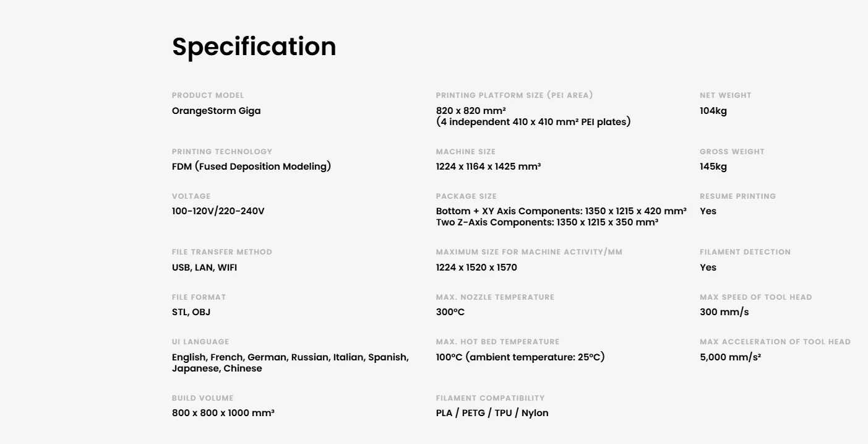Screen dimensions: 868x444
Task: Click the 1224 x 1164 x 1425 mm³ machine size
Action: (488, 167)
